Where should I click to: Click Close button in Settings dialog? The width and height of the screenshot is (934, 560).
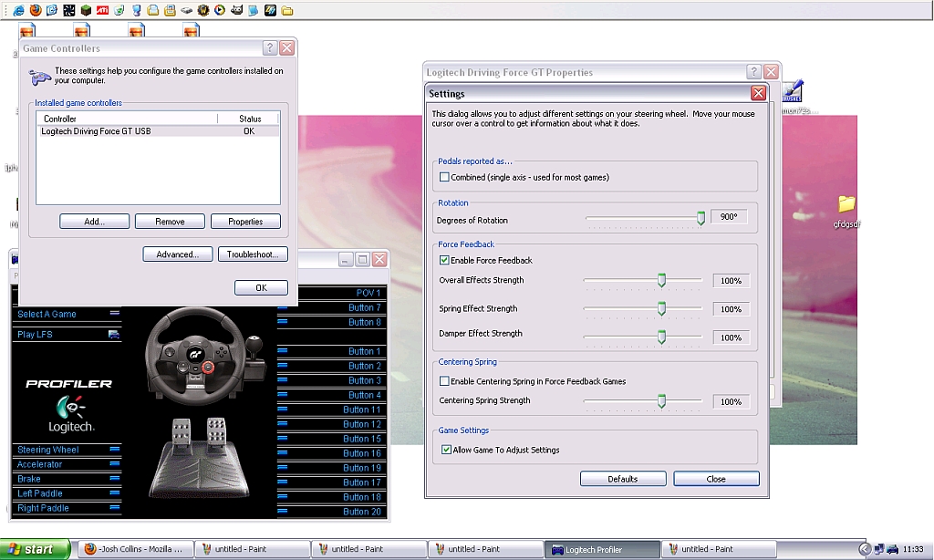(x=716, y=479)
